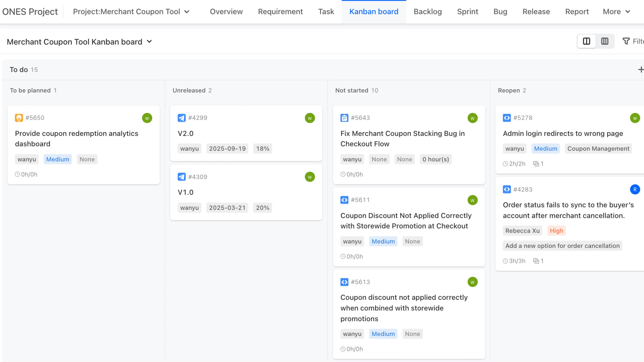The height and width of the screenshot is (362, 644).
Task: Click wanyu avatar on card #5278
Action: (635, 118)
